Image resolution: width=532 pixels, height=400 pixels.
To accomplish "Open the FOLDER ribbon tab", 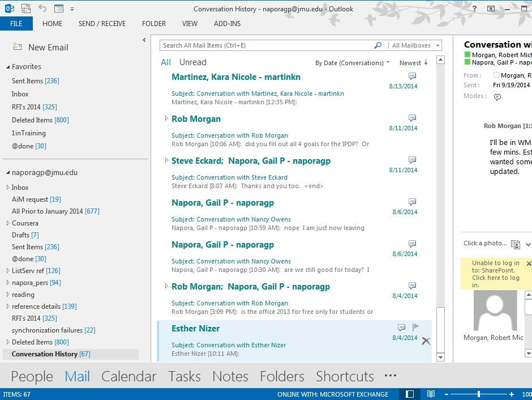I will (x=154, y=24).
